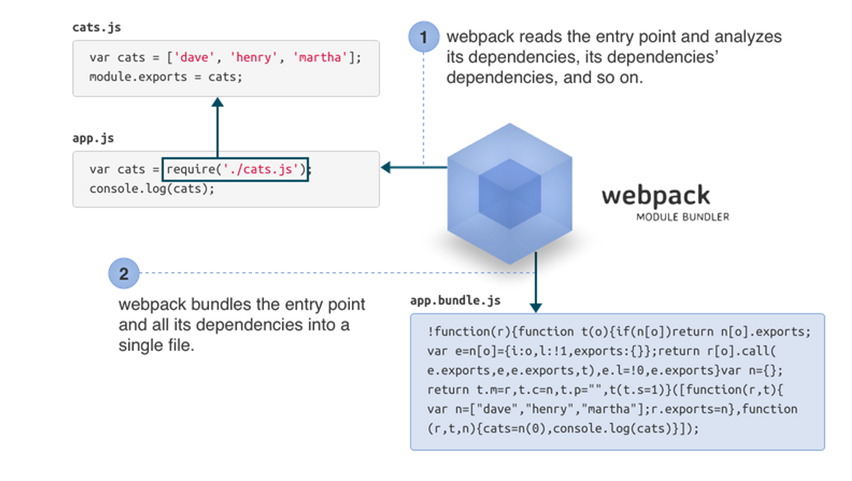Click the 'e.exports,e,e.exports,t)' bundle line
The width and height of the screenshot is (852, 481).
click(605, 371)
